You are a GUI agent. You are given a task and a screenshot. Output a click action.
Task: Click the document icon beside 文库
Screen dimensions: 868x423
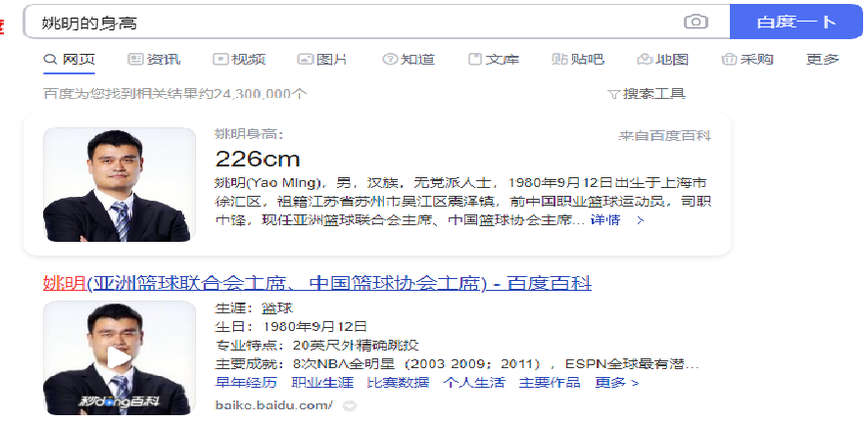(x=475, y=59)
